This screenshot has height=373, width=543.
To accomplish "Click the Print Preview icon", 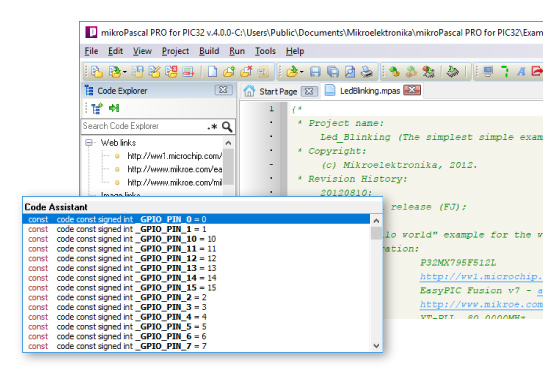I will (350, 72).
